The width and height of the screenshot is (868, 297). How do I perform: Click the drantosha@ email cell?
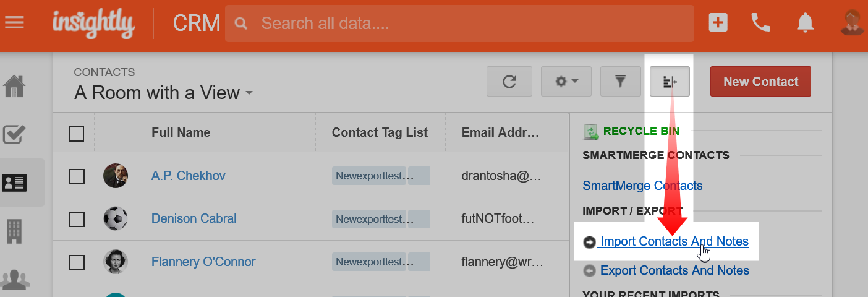pos(501,176)
